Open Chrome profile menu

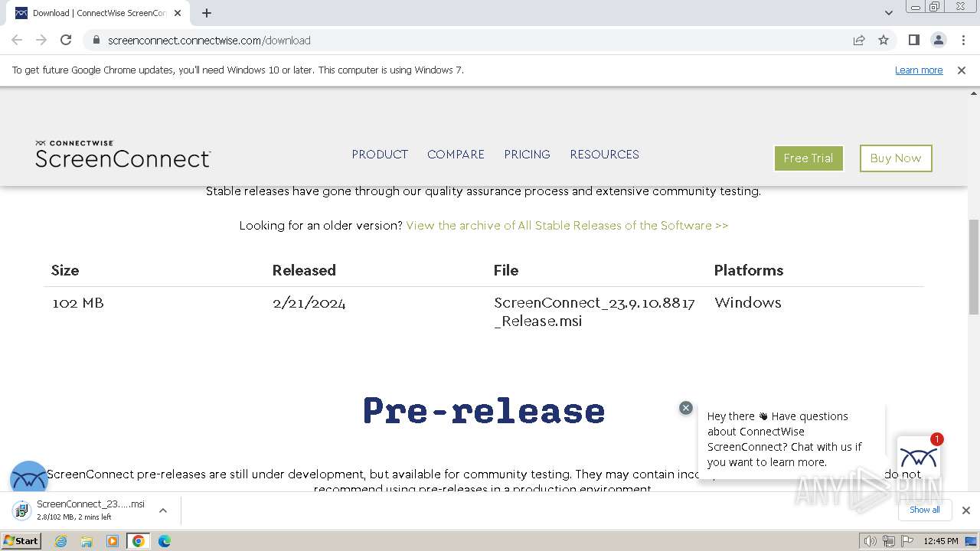938,40
